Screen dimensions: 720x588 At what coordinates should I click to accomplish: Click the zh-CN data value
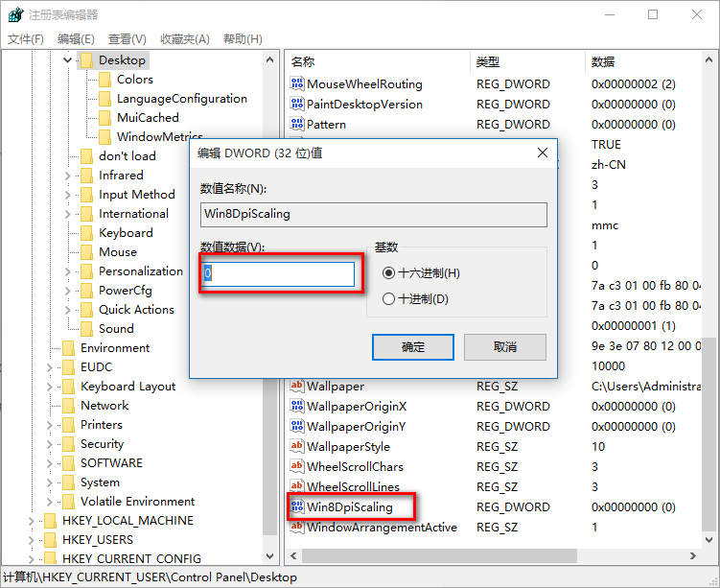click(x=609, y=164)
